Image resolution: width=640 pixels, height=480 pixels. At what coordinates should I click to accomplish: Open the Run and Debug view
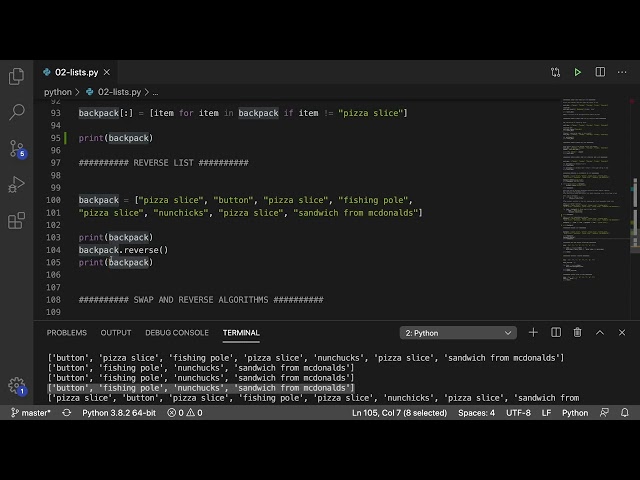click(x=16, y=184)
